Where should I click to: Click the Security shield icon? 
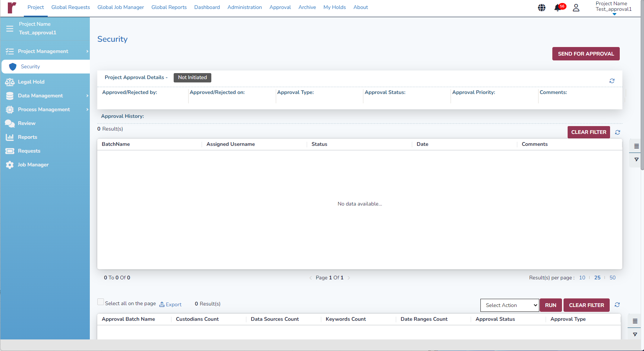click(x=13, y=67)
